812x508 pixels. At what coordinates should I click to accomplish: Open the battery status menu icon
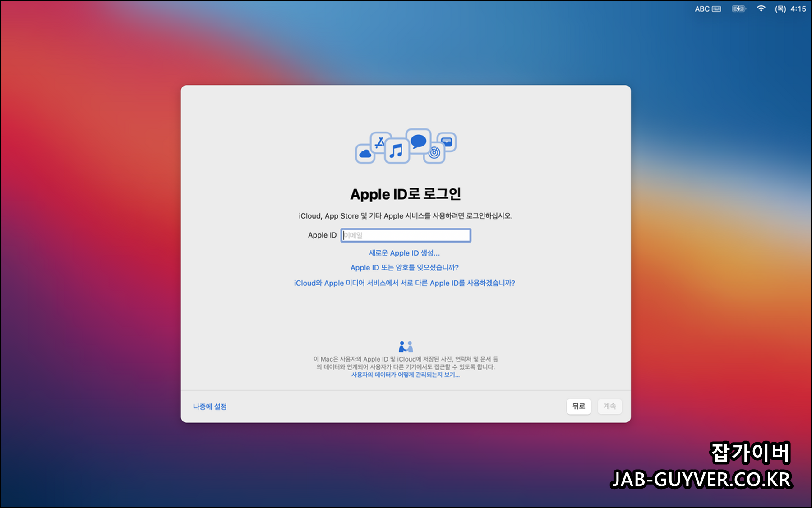coord(738,9)
